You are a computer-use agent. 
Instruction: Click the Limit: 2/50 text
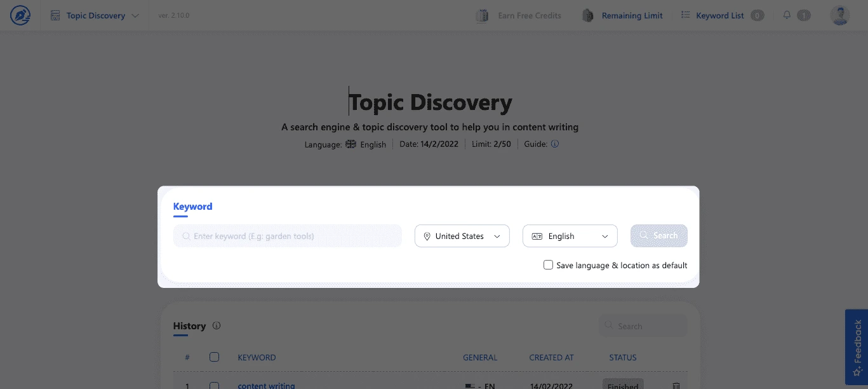[x=491, y=144]
